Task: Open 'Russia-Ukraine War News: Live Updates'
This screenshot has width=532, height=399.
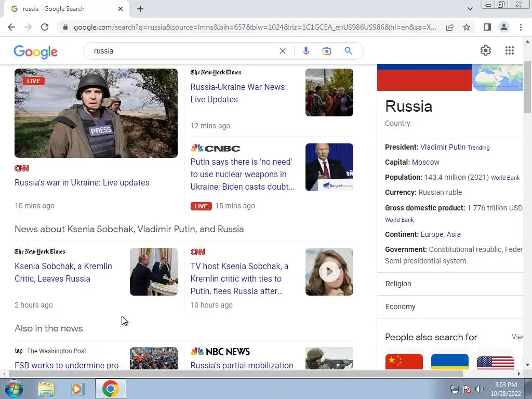Action: pos(238,93)
